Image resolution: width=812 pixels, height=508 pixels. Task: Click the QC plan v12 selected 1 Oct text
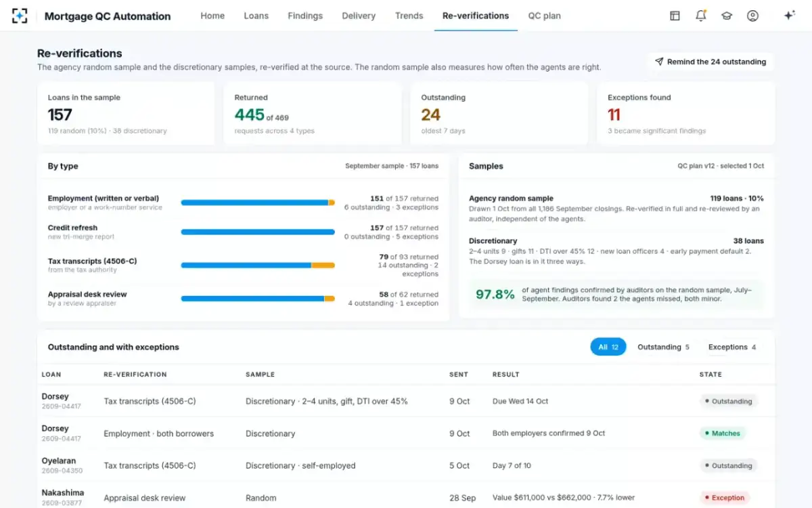(721, 166)
